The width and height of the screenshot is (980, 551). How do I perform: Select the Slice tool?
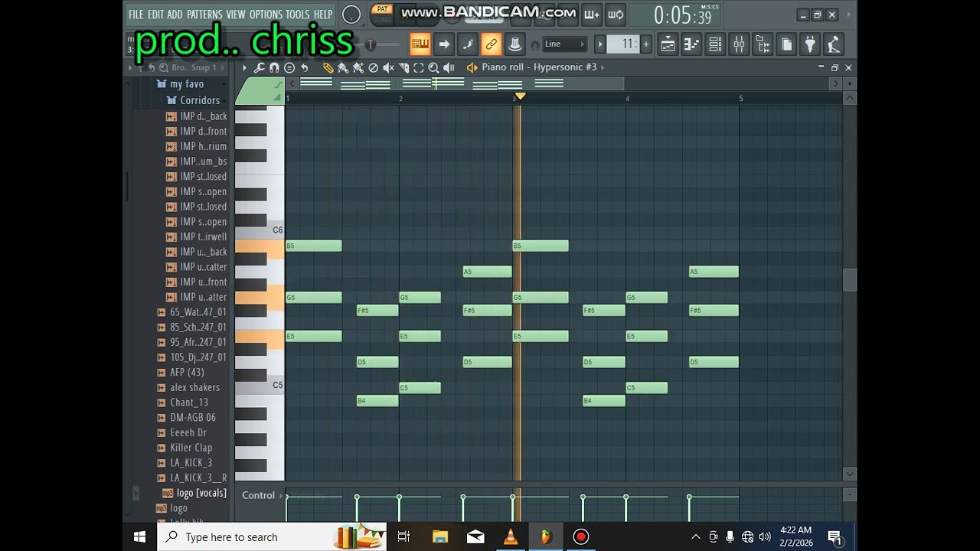[x=403, y=67]
